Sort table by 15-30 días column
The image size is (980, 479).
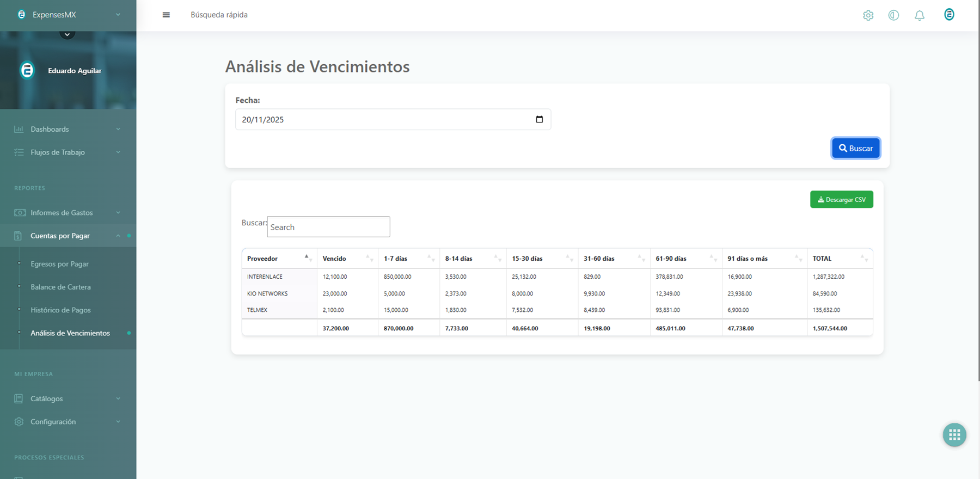coord(542,259)
